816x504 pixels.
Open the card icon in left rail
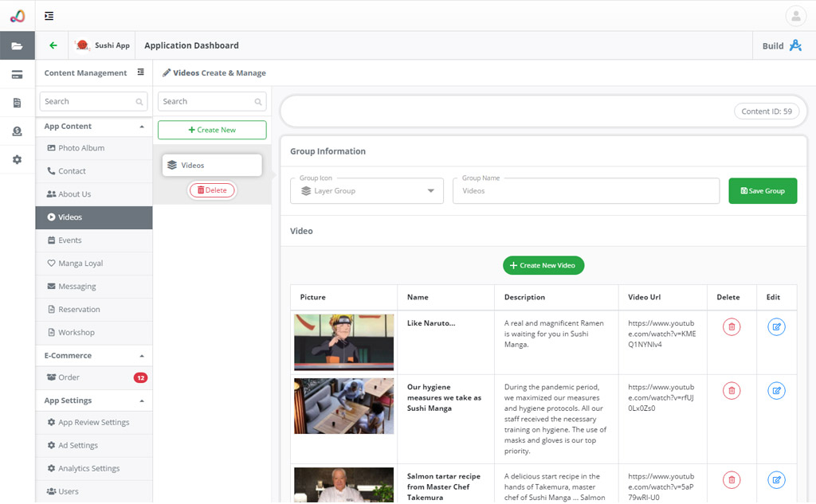click(x=18, y=75)
